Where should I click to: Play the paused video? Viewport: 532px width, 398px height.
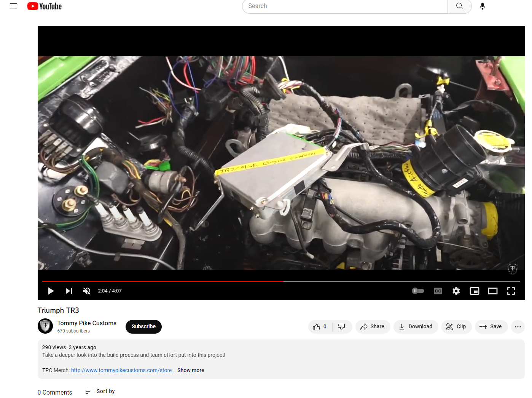(51, 291)
